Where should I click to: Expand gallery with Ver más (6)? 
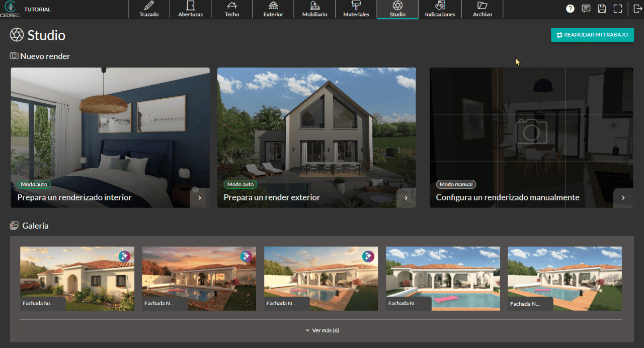[322, 330]
